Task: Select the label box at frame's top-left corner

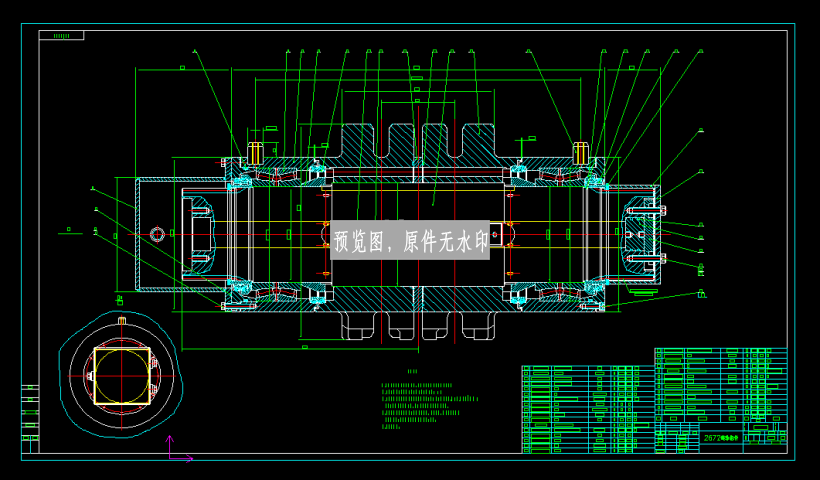Action: 61,36
